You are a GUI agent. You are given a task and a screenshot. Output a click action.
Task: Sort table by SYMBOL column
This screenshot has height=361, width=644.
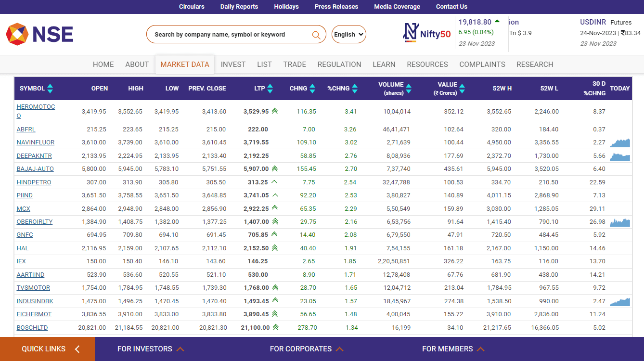click(x=50, y=88)
